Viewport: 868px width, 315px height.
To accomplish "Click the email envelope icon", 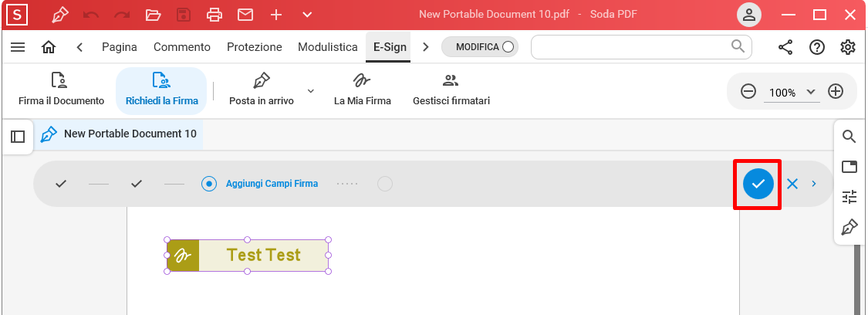I will (245, 15).
